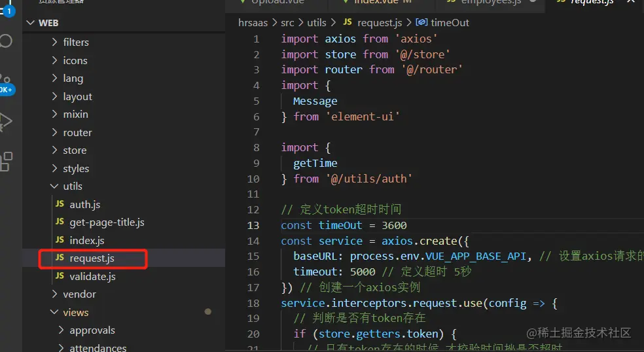The height and width of the screenshot is (352, 644).
Task: Open the Search view in activity bar
Action: point(6,41)
